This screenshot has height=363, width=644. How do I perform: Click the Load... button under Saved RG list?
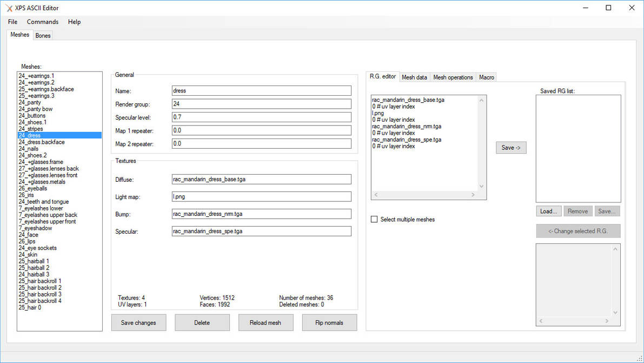click(x=549, y=211)
